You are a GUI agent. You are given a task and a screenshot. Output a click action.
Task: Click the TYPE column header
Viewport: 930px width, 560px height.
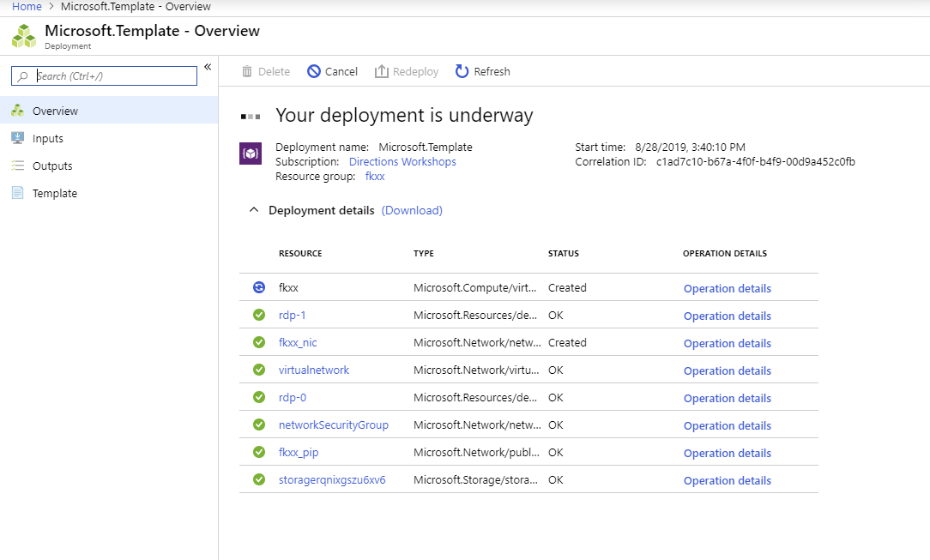coord(424,254)
